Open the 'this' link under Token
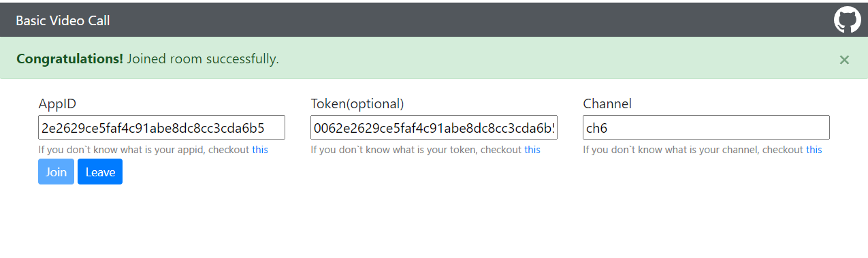 (532, 150)
